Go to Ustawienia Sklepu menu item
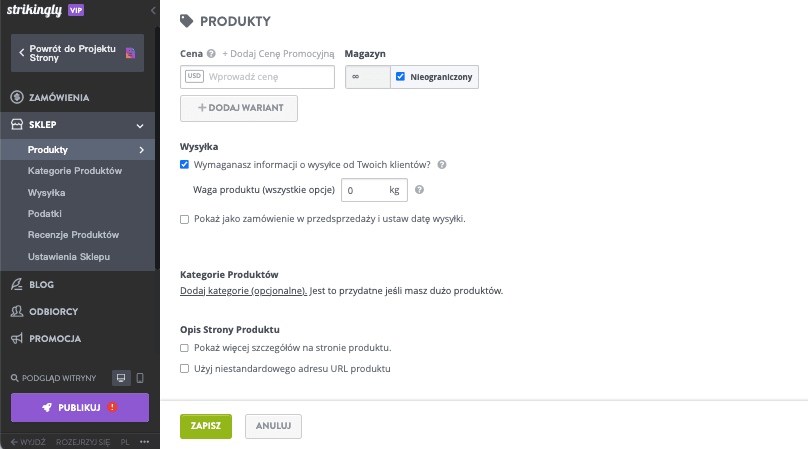Screen dimensions: 808x449 point(69,256)
